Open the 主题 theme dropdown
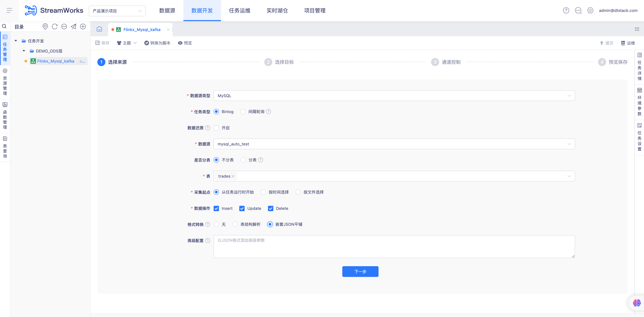 [x=127, y=43]
